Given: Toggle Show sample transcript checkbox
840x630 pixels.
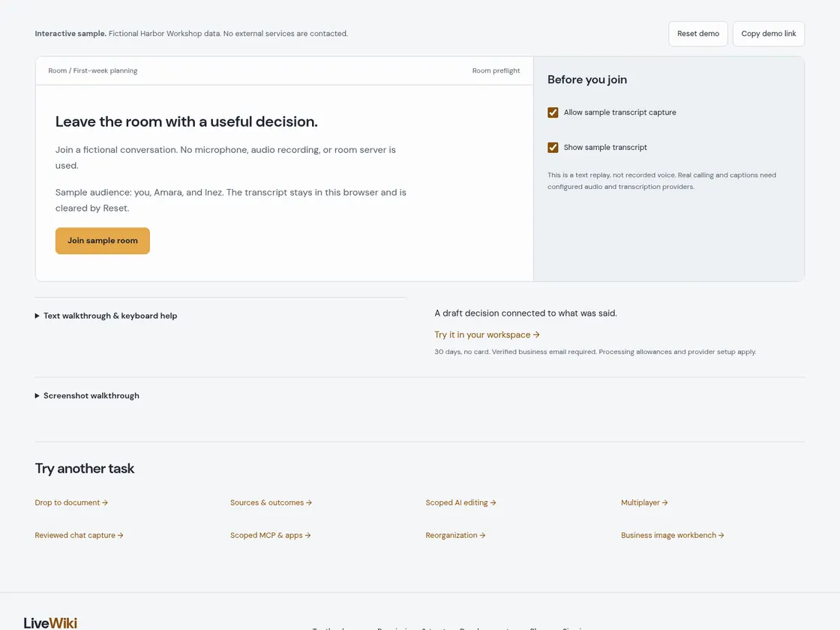Looking at the screenshot, I should [x=553, y=147].
